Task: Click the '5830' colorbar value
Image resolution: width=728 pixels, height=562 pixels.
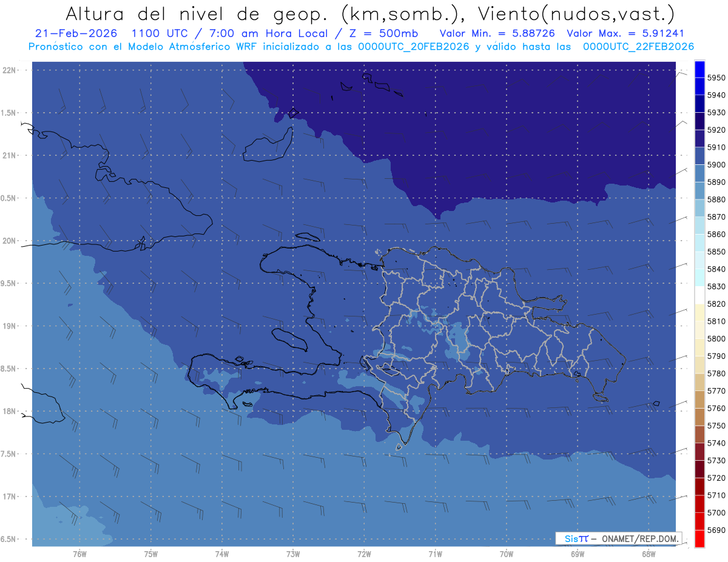Action: click(x=716, y=287)
